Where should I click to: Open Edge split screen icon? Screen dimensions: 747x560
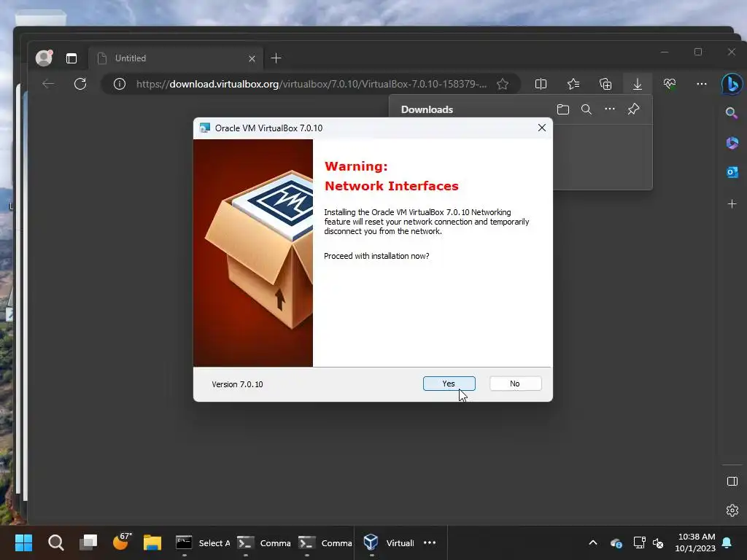[541, 85]
